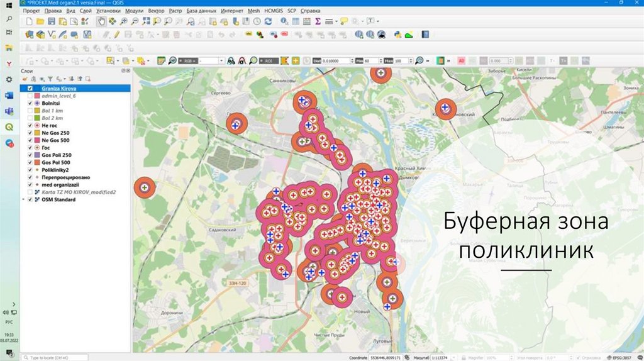
Task: Click the Save Project icon
Action: [52, 21]
